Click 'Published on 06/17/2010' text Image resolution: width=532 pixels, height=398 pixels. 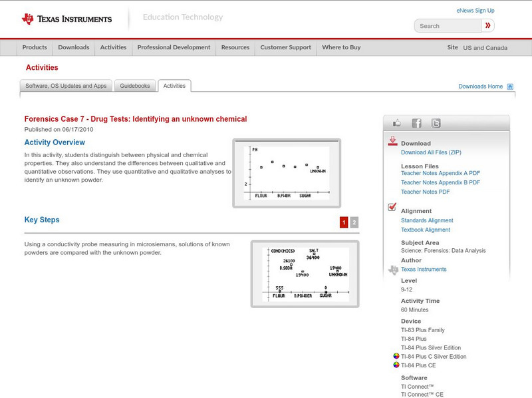(x=59, y=129)
